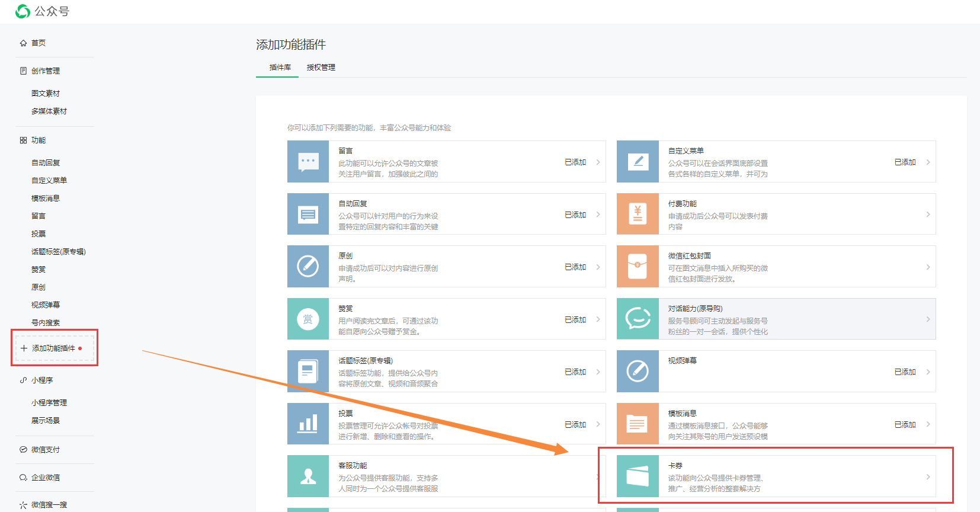Screen dimensions: 980x512
Task: Click the 公众号 logo in the header
Action: pyautogui.click(x=43, y=11)
